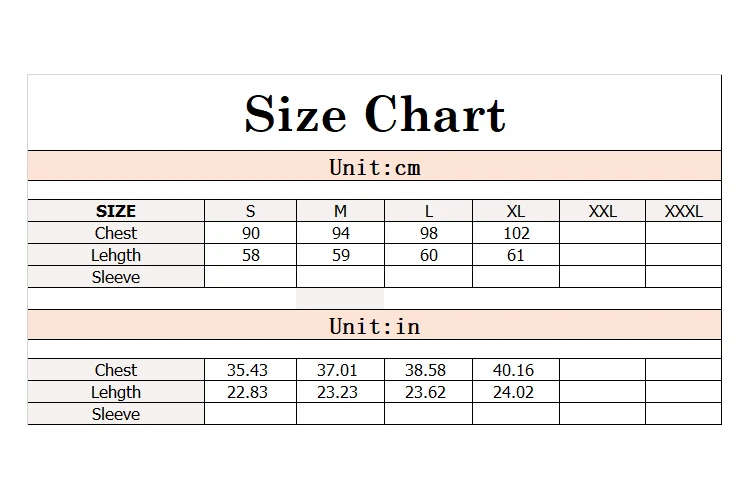Click the Size Chart title
The height and width of the screenshot is (500, 750).
tap(375, 114)
